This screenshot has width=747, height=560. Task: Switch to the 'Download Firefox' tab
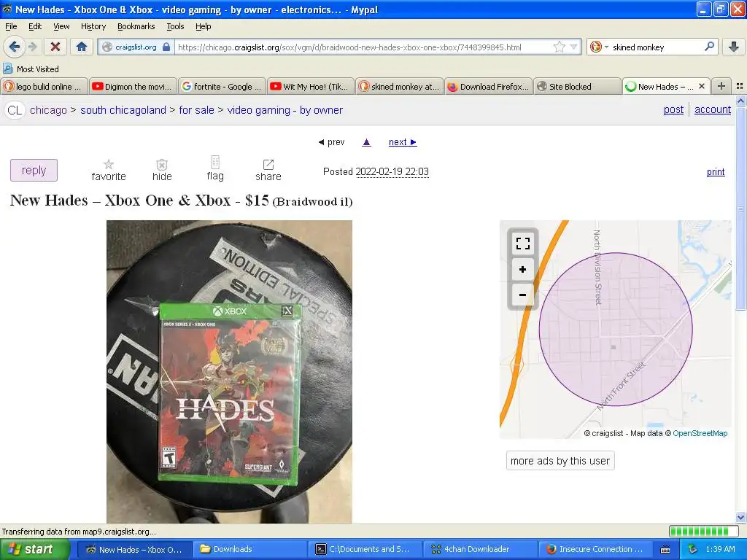pos(488,87)
